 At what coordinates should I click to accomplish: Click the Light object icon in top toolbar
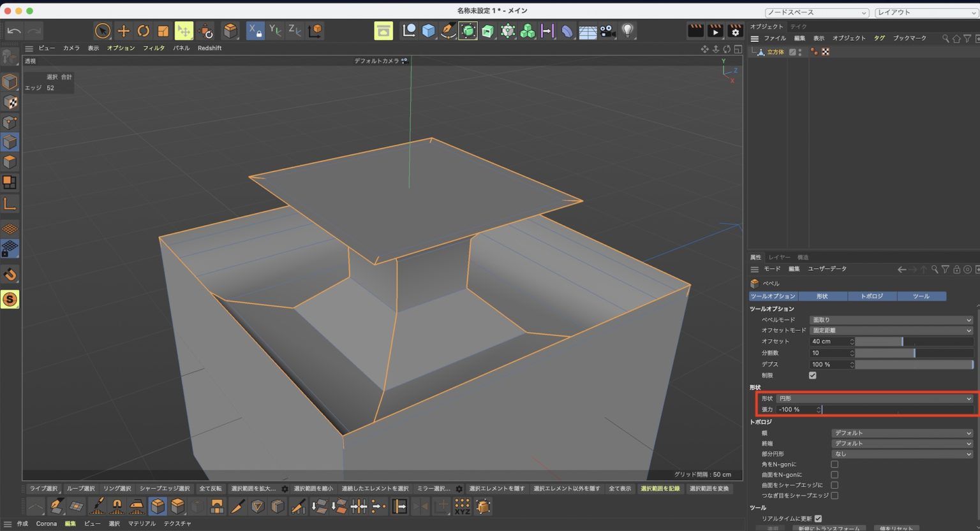(x=628, y=30)
